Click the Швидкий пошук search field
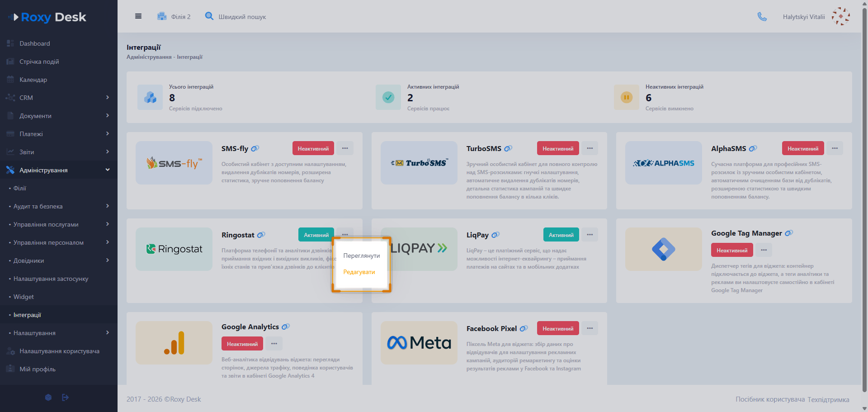 [x=242, y=17]
